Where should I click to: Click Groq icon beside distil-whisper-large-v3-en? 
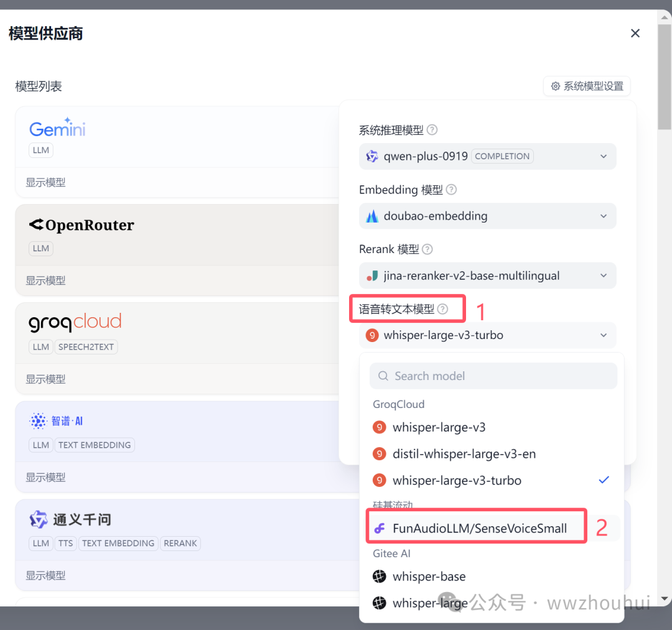coord(380,454)
